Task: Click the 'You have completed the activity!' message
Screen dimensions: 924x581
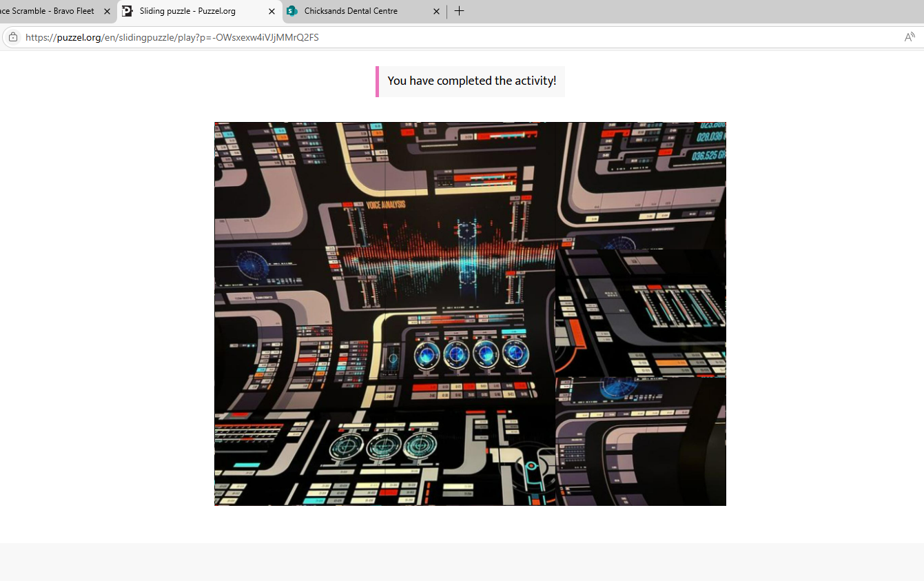Action: coord(471,81)
